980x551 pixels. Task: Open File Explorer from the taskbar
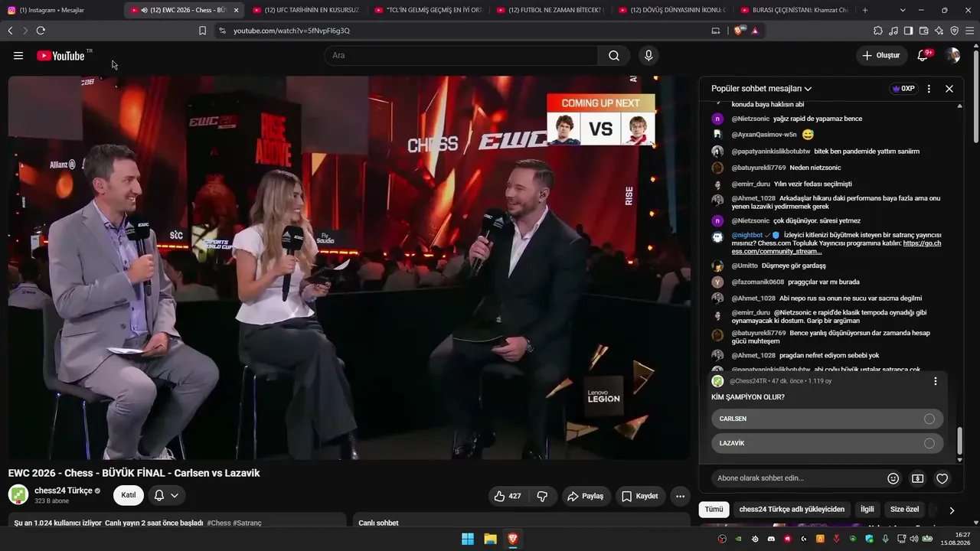[490, 540]
